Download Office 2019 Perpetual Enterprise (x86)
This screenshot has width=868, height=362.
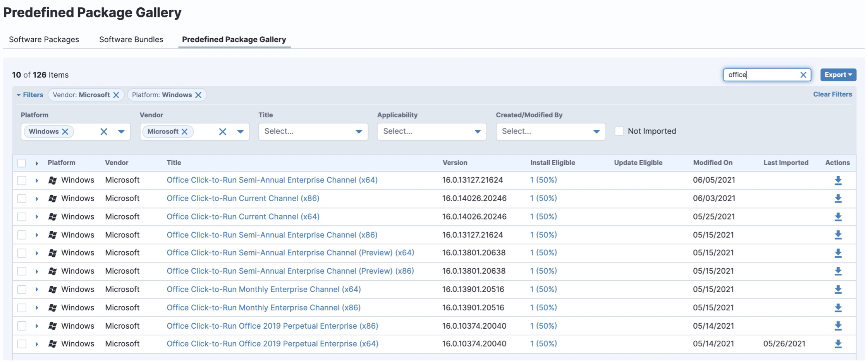tap(838, 326)
